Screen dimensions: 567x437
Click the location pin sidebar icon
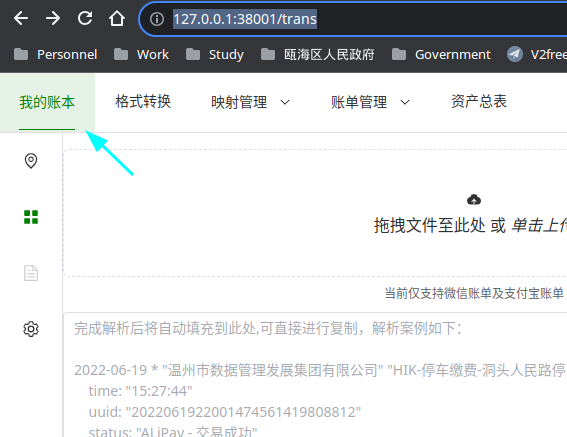pos(31,161)
